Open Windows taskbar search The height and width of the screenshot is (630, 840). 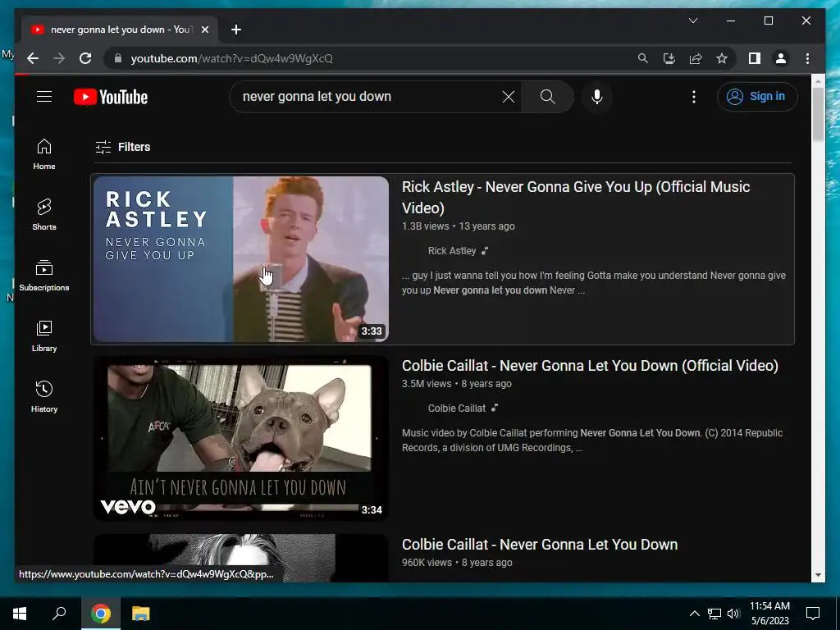(x=59, y=614)
